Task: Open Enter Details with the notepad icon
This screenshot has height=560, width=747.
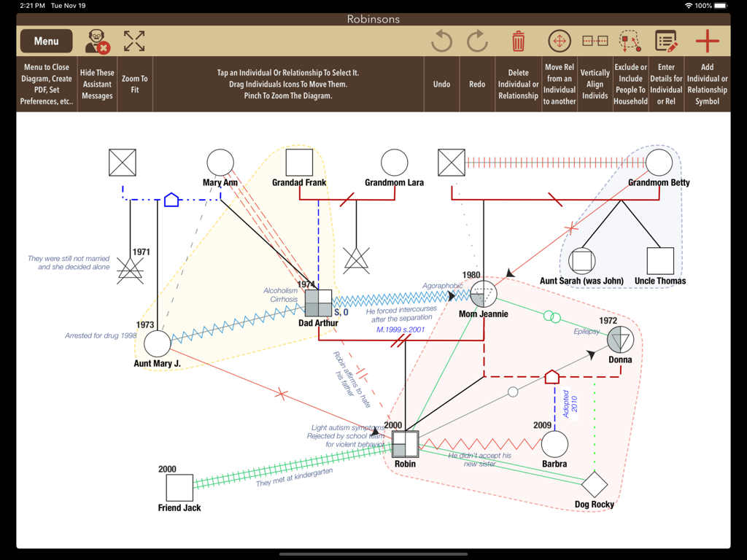Action: click(666, 41)
